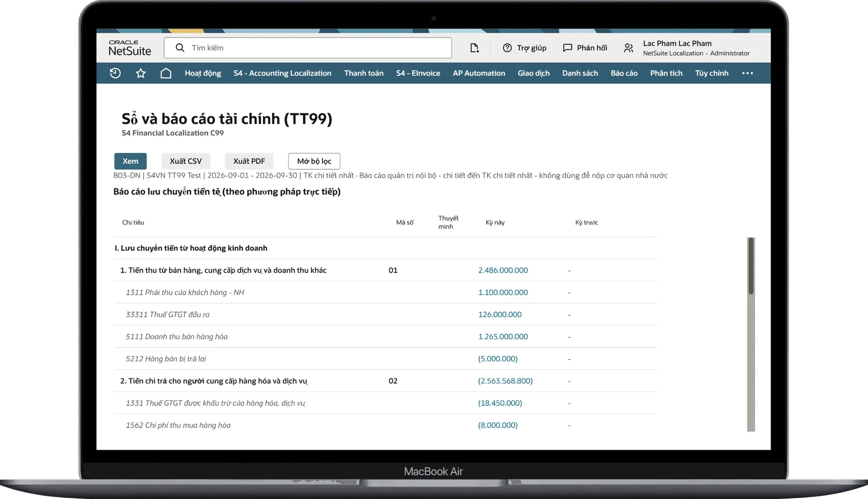Open amount 1.265.000.000 for account 5111

[503, 337]
